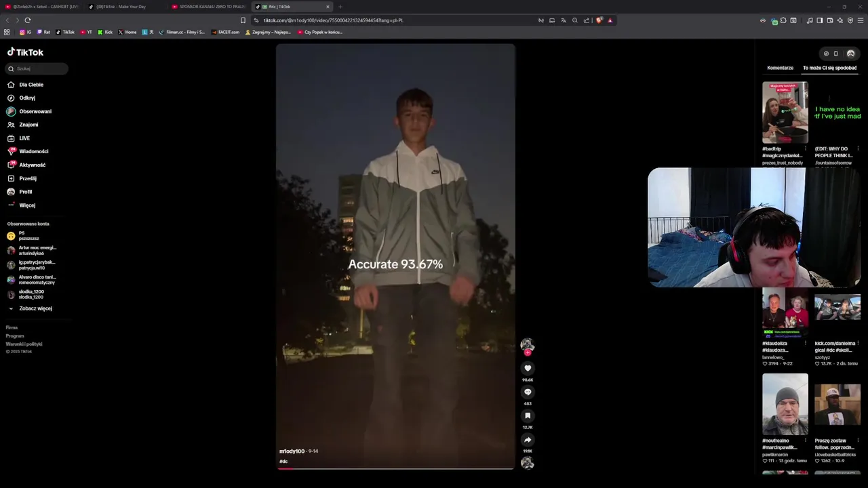Viewport: 868px width, 488px height.
Task: Switch to To może Ci się spodobać tab
Action: [829, 68]
